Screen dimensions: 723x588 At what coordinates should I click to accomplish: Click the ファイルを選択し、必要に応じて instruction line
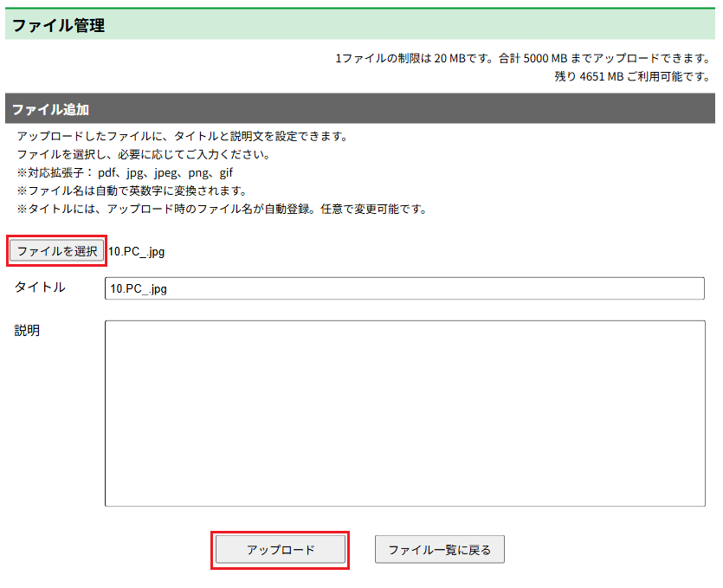coord(144,155)
